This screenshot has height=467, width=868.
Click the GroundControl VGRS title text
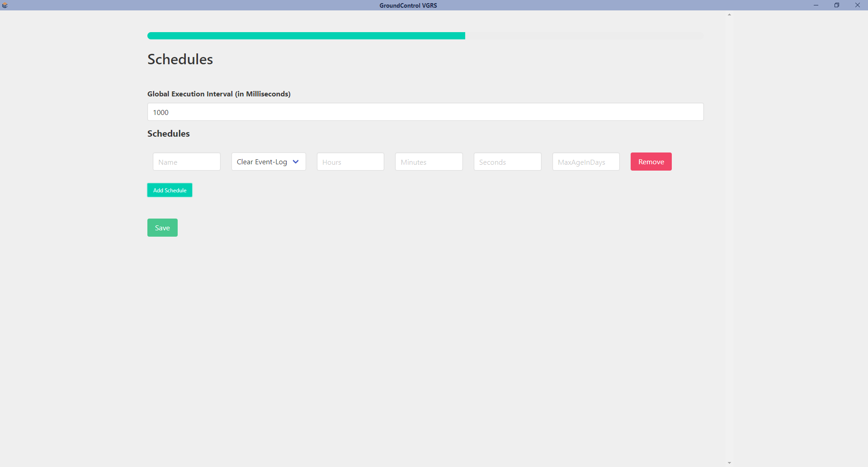pos(408,5)
